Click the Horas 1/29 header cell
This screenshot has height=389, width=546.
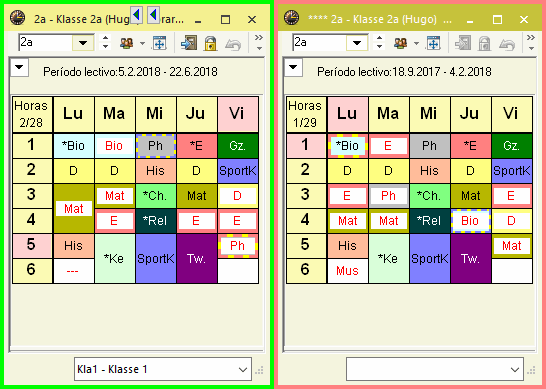(x=306, y=114)
